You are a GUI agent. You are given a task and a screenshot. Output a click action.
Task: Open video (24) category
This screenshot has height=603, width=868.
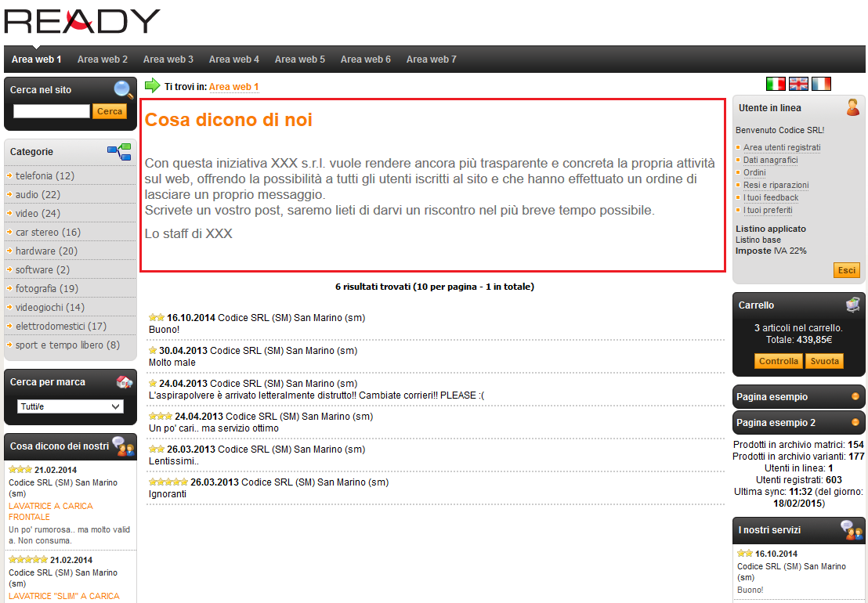pos(38,214)
